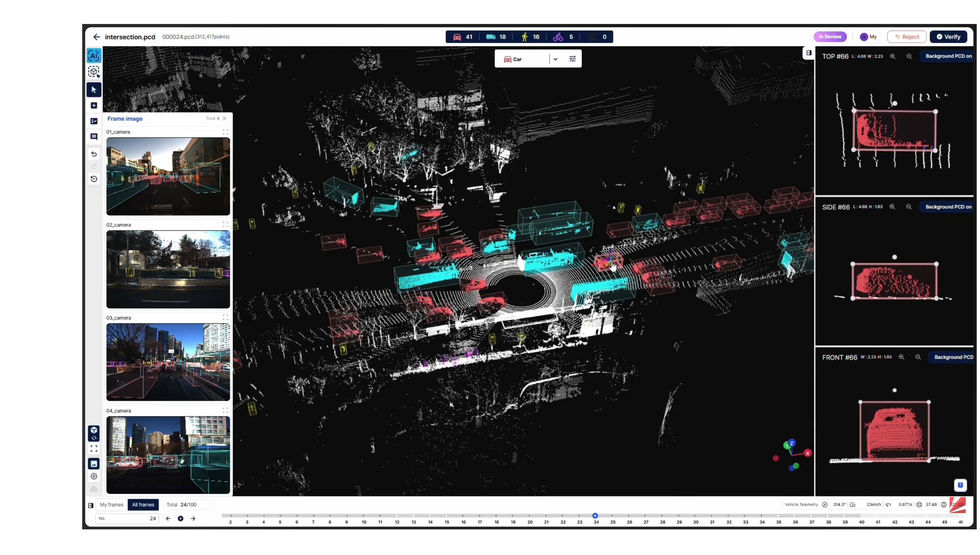This screenshot has width=980, height=555.
Task: Filter by car count 41
Action: tap(463, 37)
